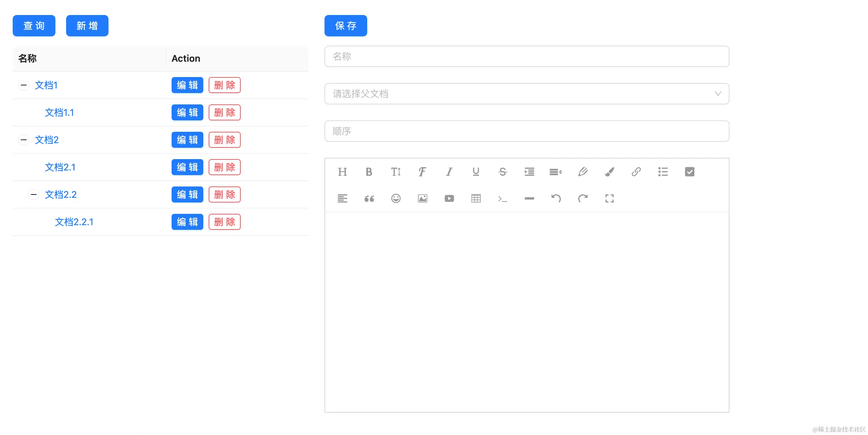This screenshot has height=435, width=868.
Task: Focus the 名称 input field
Action: pyautogui.click(x=527, y=56)
